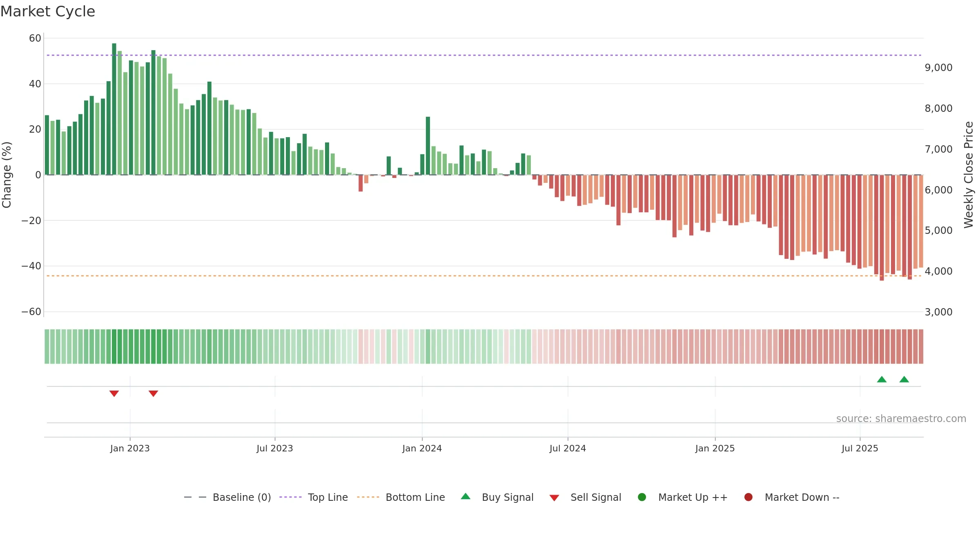Click the Change (%) axis title
The image size is (980, 551).
pyautogui.click(x=7, y=175)
